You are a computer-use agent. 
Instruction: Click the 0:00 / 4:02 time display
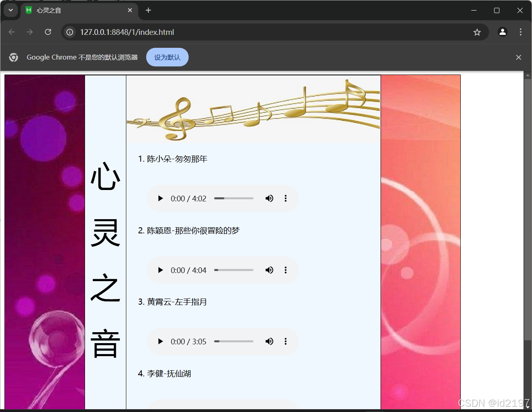[189, 199]
